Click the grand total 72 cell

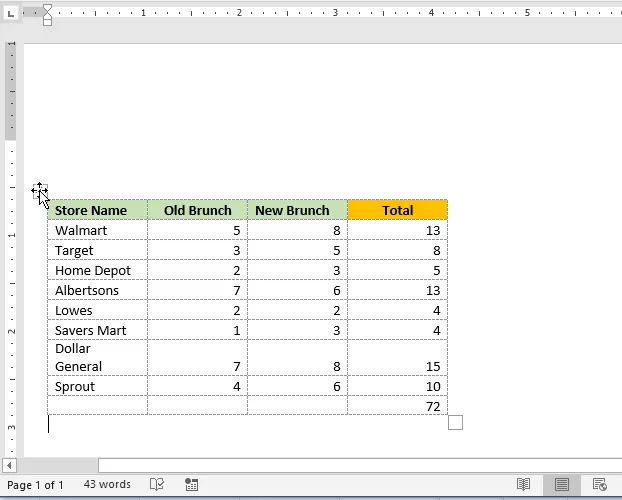point(397,406)
